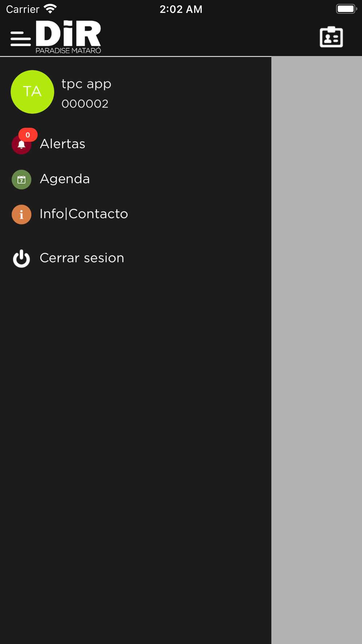Click the member number 000002

pyautogui.click(x=85, y=104)
